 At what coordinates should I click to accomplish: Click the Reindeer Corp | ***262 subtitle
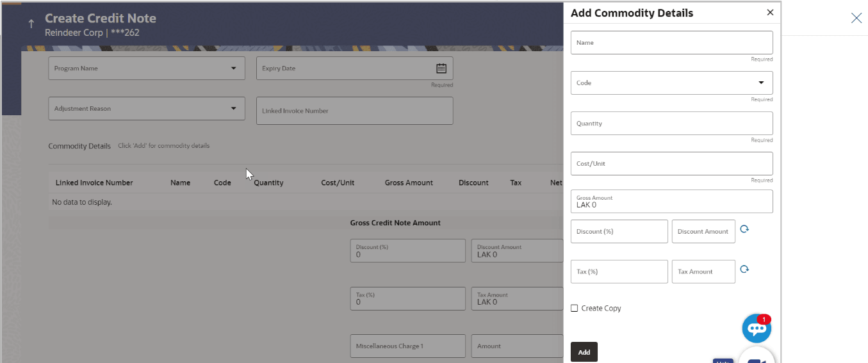(92, 32)
